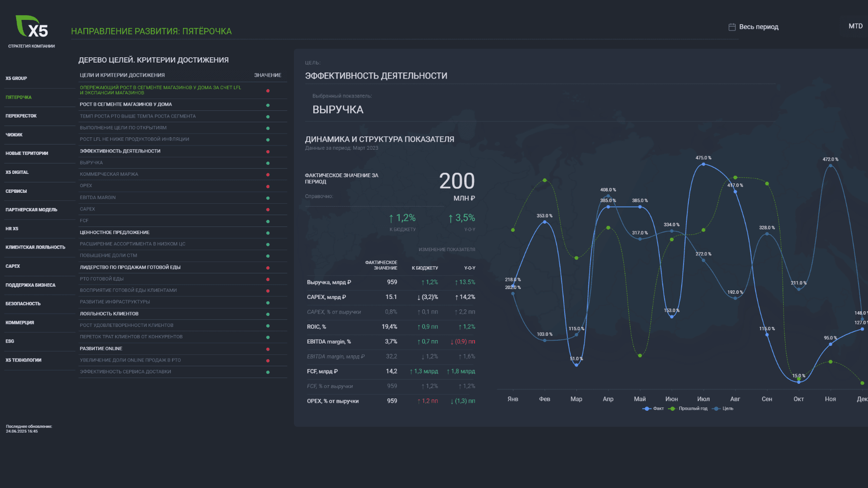Click the FCF, млрд ₽ indicator row

click(391, 371)
